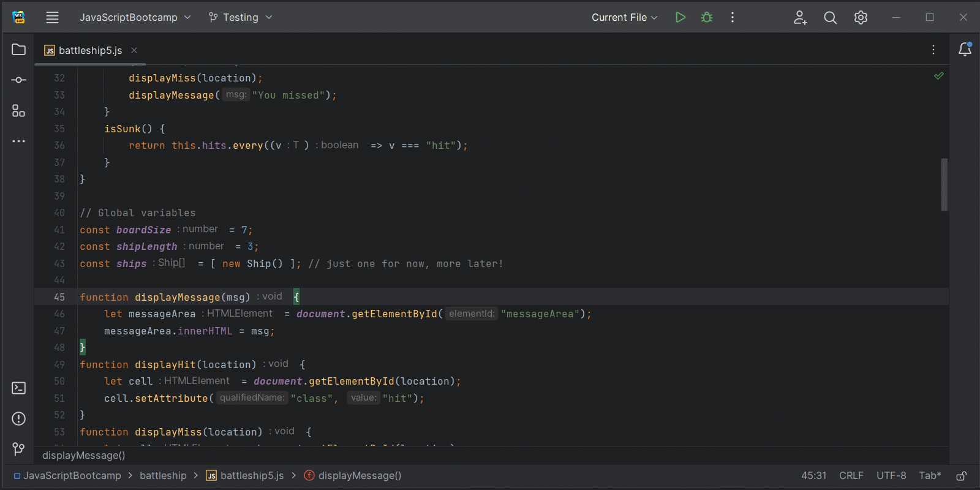The height and width of the screenshot is (490, 980).
Task: Open editor tab options menu
Action: (x=933, y=50)
